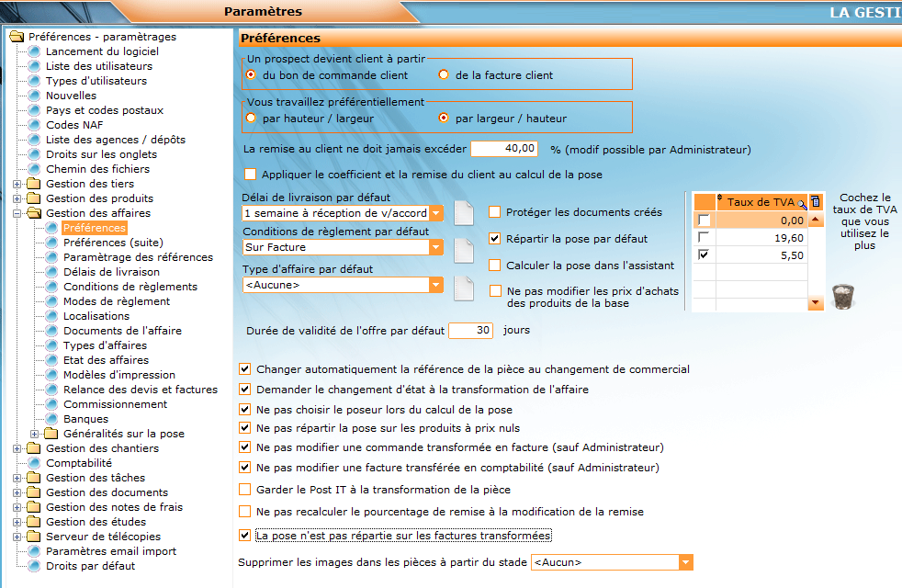Click the maximum client discount field showing 40,00
This screenshot has height=588, width=902.
coord(504,149)
